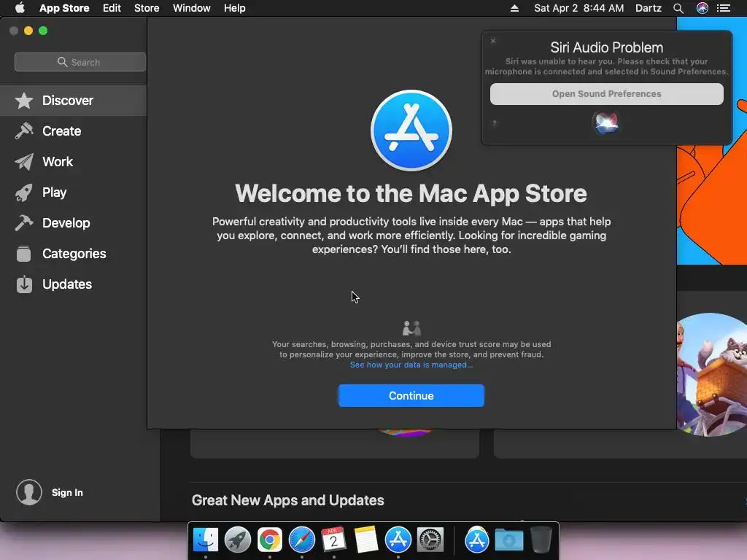Open the Discover section in sidebar
Image resolution: width=747 pixels, height=560 pixels.
(74, 101)
